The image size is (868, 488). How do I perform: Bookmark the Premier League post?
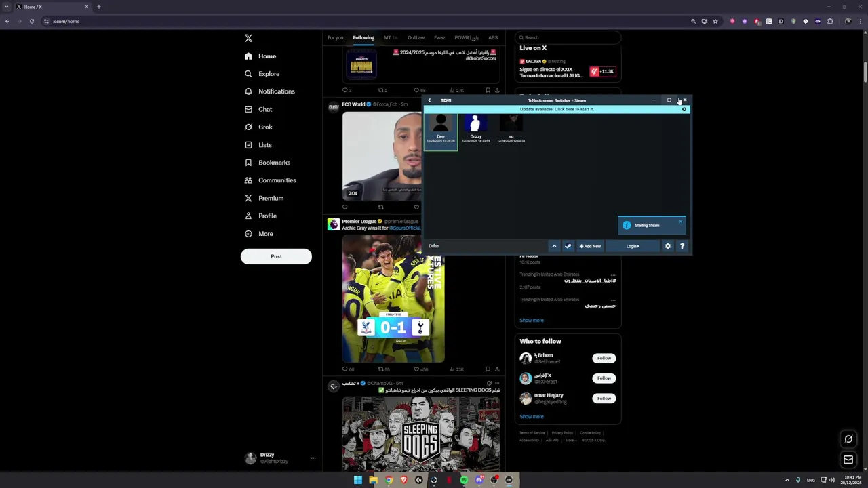[488, 369]
